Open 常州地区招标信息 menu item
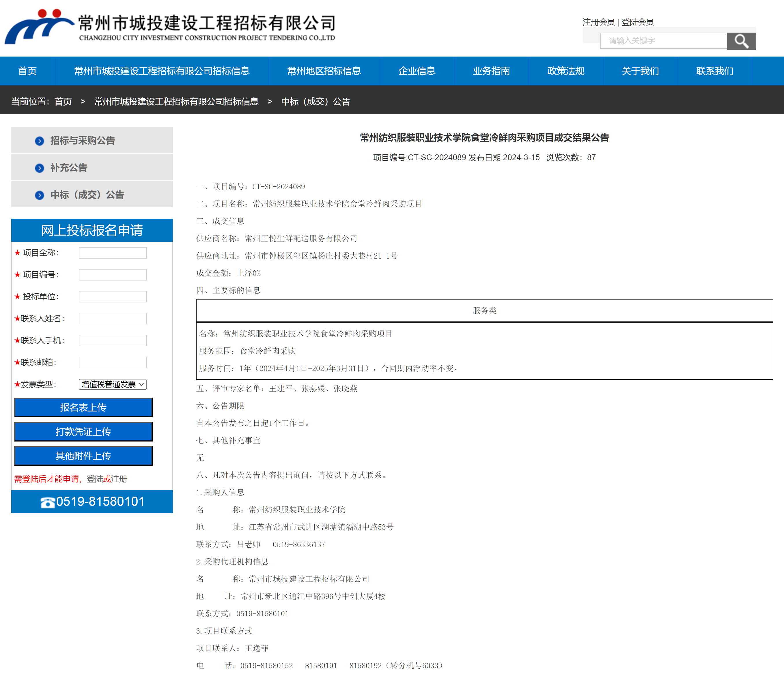 pos(324,71)
